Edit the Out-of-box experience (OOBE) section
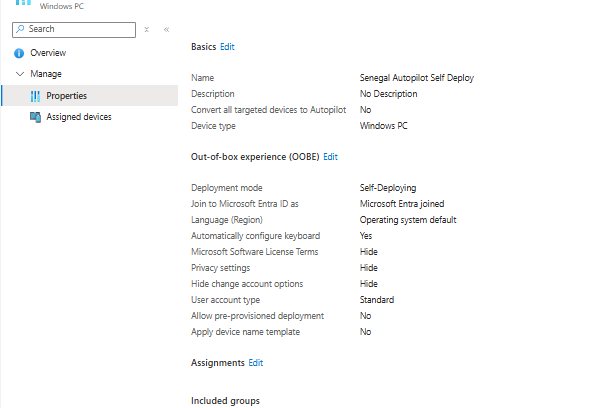 click(330, 157)
